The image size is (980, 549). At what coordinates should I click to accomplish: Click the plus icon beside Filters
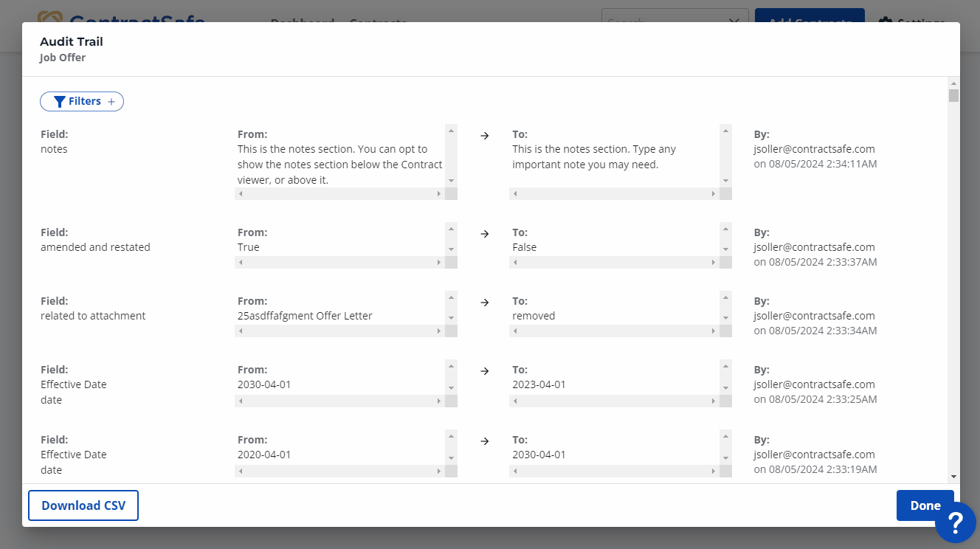tap(111, 102)
